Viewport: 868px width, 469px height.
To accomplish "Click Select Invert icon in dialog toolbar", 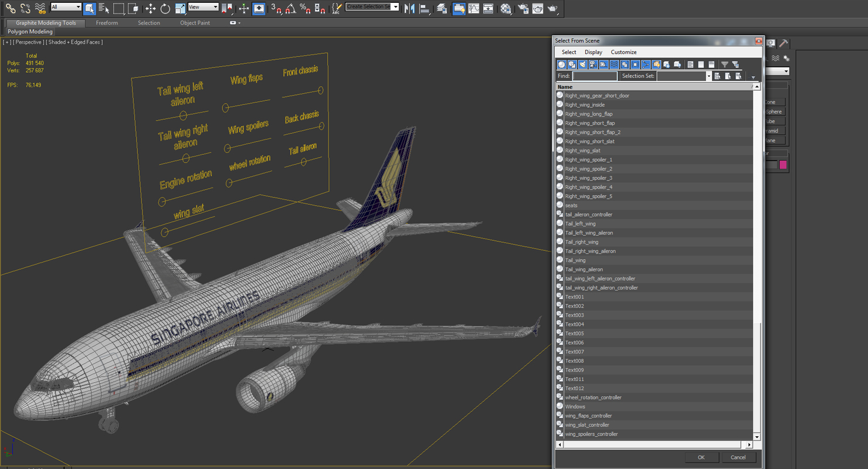I will [738, 76].
